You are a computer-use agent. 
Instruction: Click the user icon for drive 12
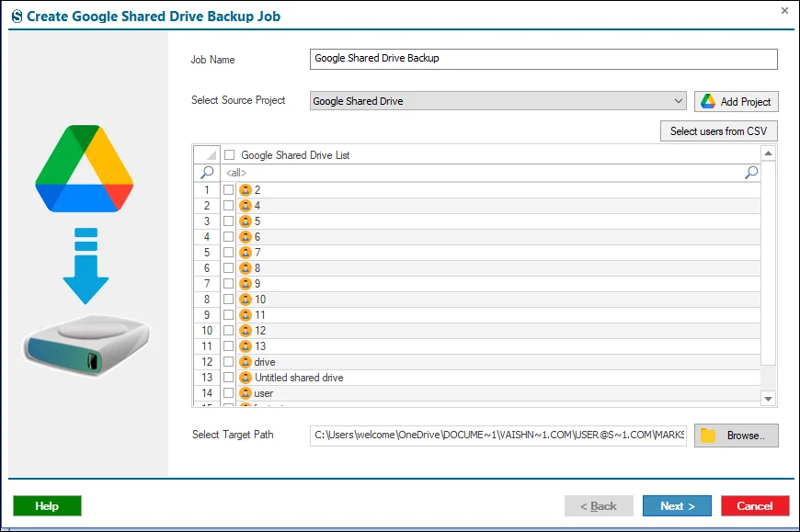(x=246, y=331)
